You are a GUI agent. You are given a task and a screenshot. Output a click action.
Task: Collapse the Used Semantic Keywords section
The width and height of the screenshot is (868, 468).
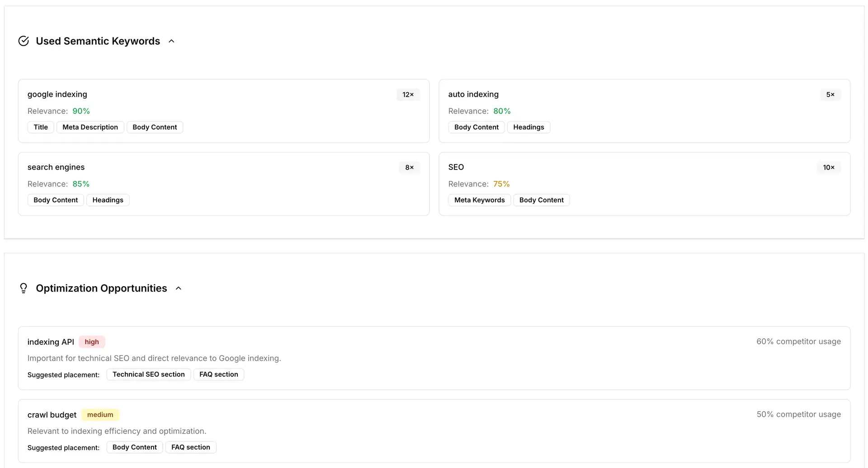coord(171,41)
